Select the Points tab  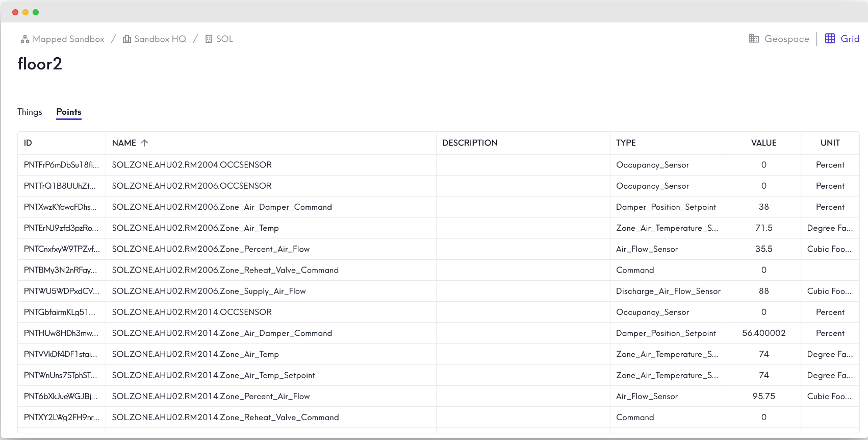(69, 112)
